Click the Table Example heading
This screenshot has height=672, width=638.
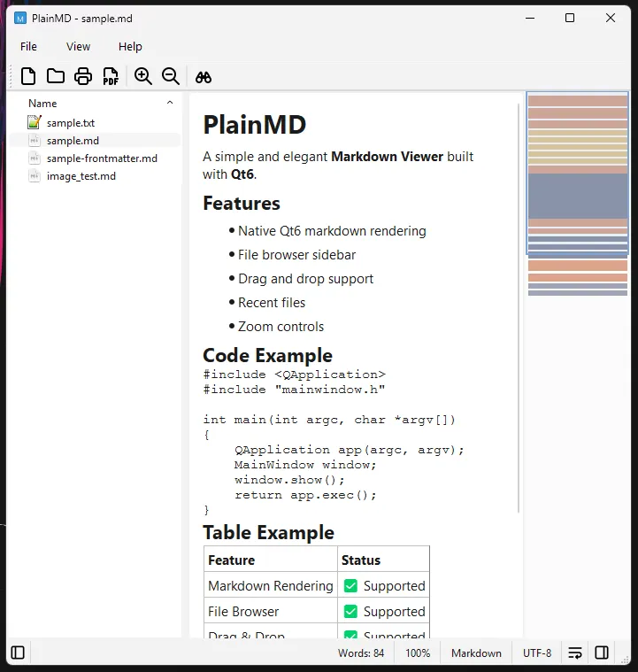[269, 532]
